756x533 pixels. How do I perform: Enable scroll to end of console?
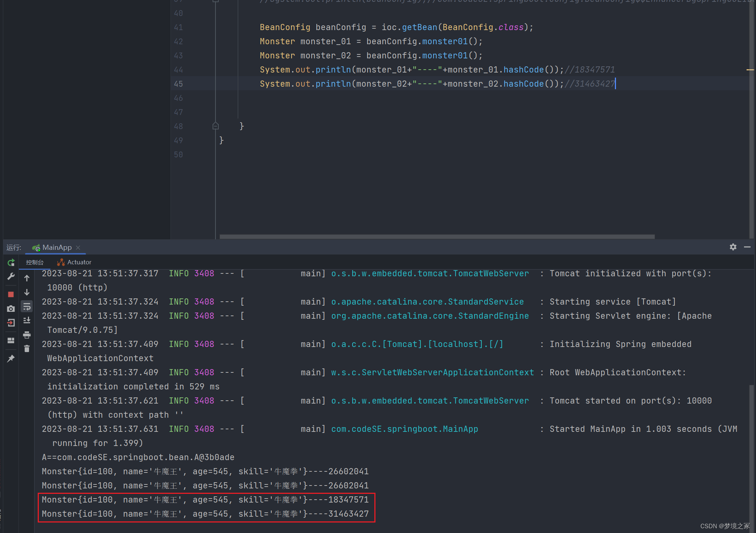point(27,321)
